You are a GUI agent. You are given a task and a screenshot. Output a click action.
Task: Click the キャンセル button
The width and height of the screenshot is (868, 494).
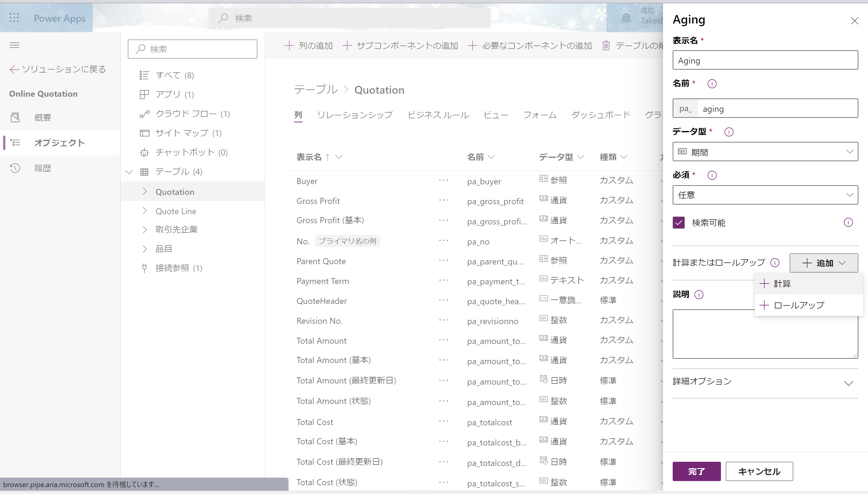click(759, 471)
